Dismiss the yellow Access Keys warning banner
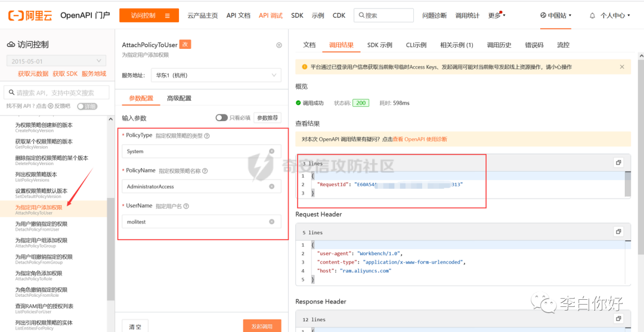Viewport: 644px width, 332px height. (x=622, y=67)
